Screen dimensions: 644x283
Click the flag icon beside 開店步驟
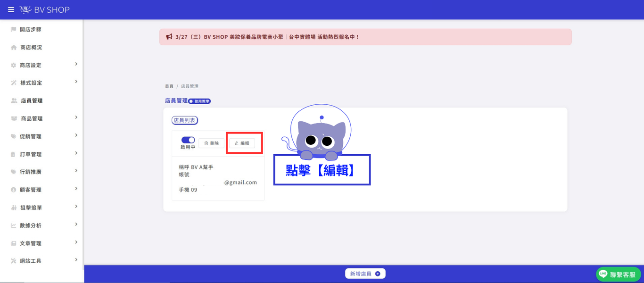pos(14,30)
